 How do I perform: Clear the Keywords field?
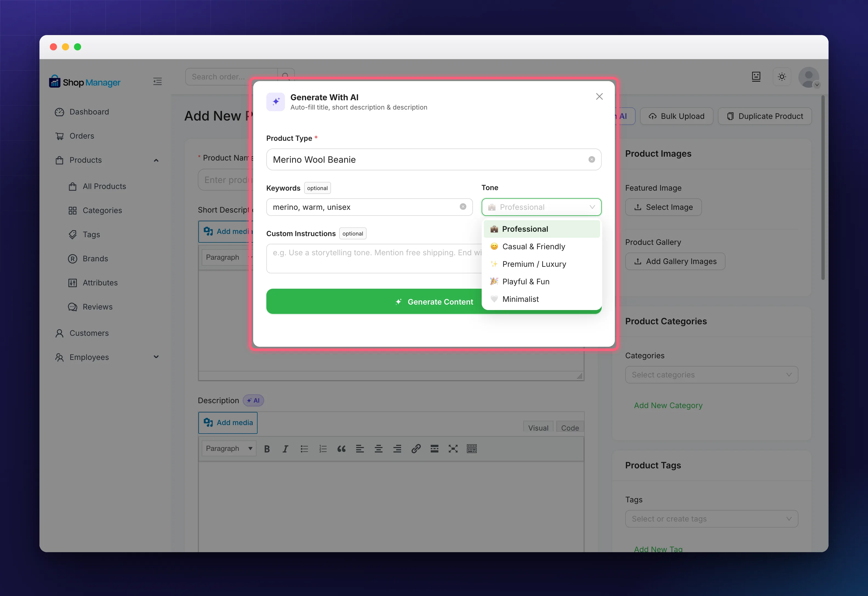coord(463,207)
